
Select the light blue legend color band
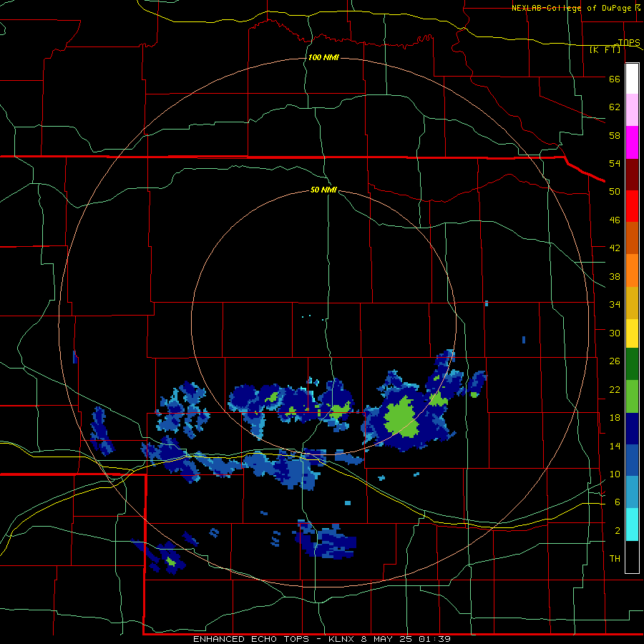tap(632, 492)
